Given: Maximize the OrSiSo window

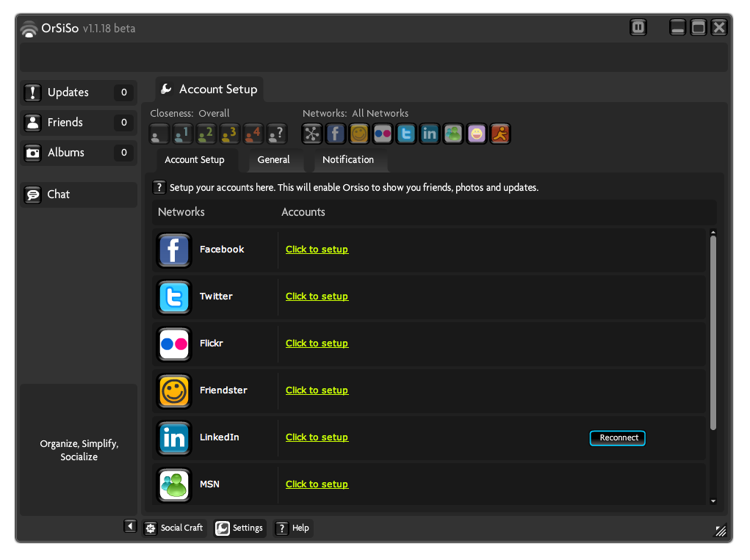Looking at the screenshot, I should pyautogui.click(x=699, y=27).
